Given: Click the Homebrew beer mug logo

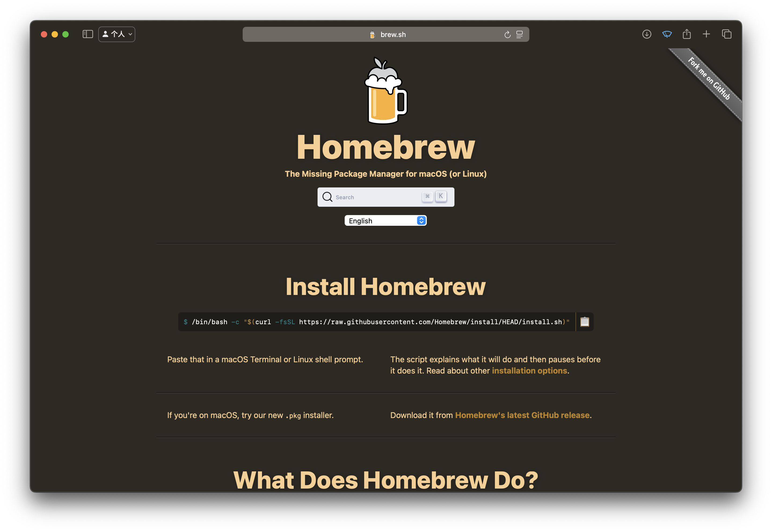Looking at the screenshot, I should (386, 92).
